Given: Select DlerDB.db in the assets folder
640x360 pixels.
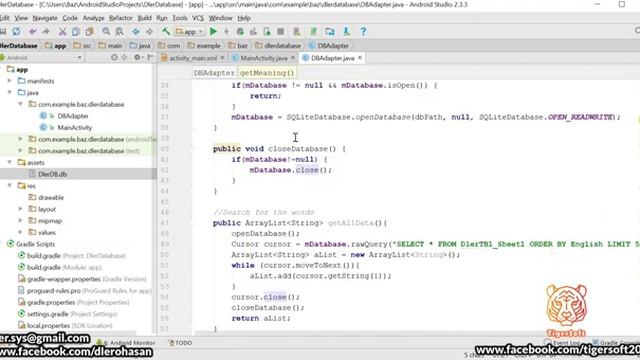Looking at the screenshot, I should tap(52, 174).
